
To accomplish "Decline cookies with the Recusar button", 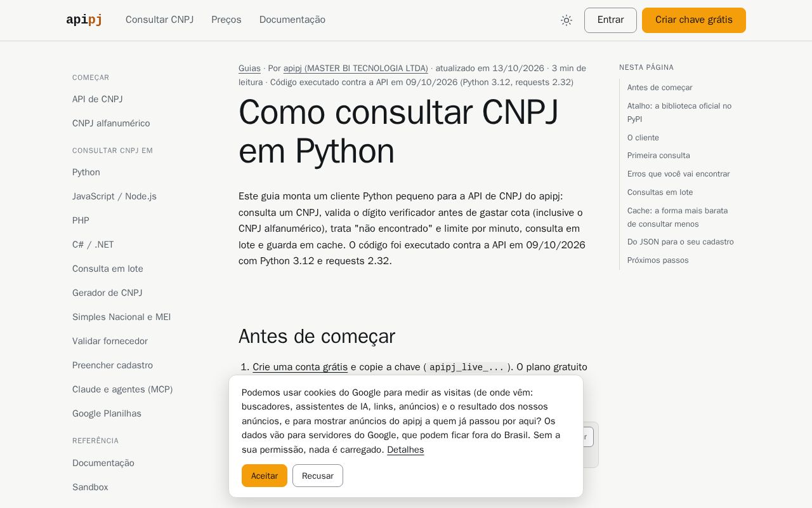I will point(318,476).
